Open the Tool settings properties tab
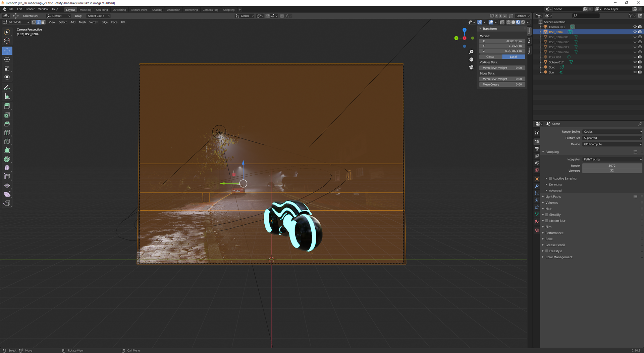This screenshot has width=644, height=353. (537, 133)
